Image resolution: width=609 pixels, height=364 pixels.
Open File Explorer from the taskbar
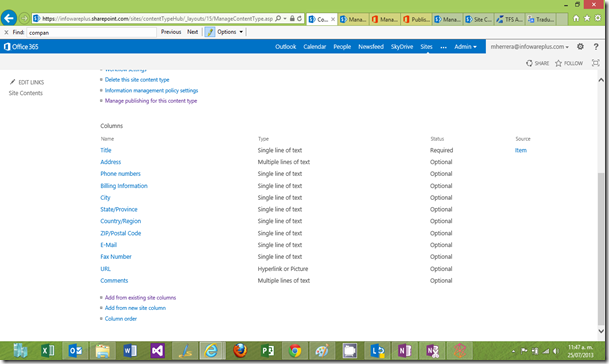coord(103,351)
